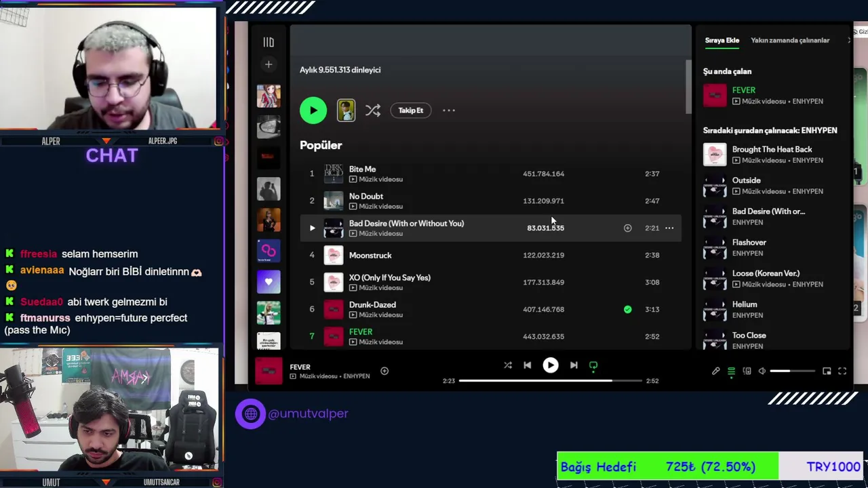Open Your Library icon in Spotify sidebar
The image size is (868, 488).
(x=269, y=42)
